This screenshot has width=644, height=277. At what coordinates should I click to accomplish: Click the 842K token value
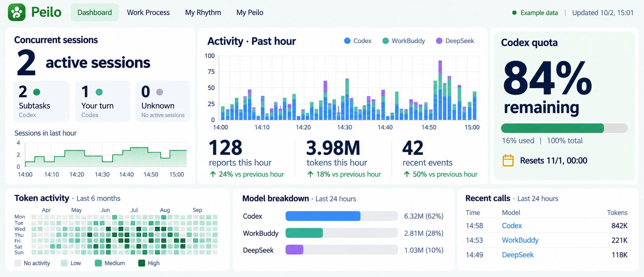tap(619, 226)
